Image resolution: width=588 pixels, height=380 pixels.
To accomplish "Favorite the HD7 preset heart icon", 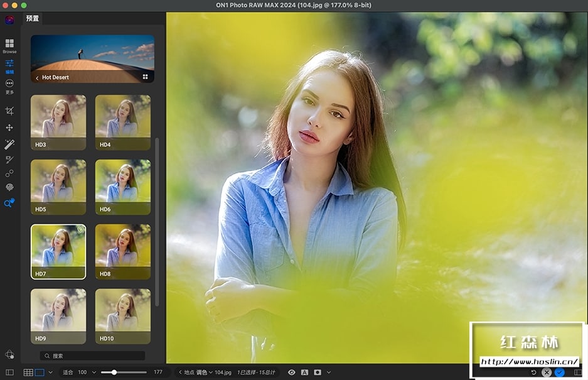I will (x=80, y=229).
